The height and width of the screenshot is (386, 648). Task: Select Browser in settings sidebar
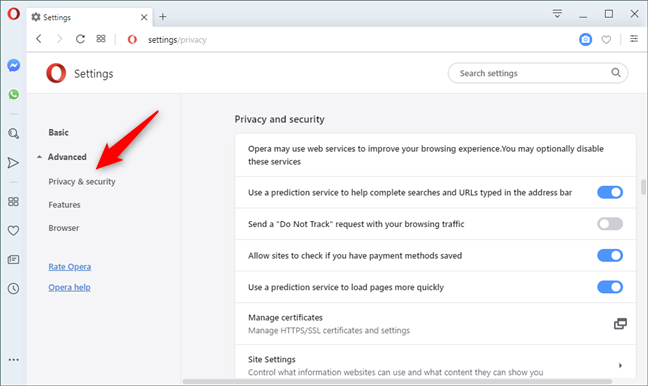63,228
